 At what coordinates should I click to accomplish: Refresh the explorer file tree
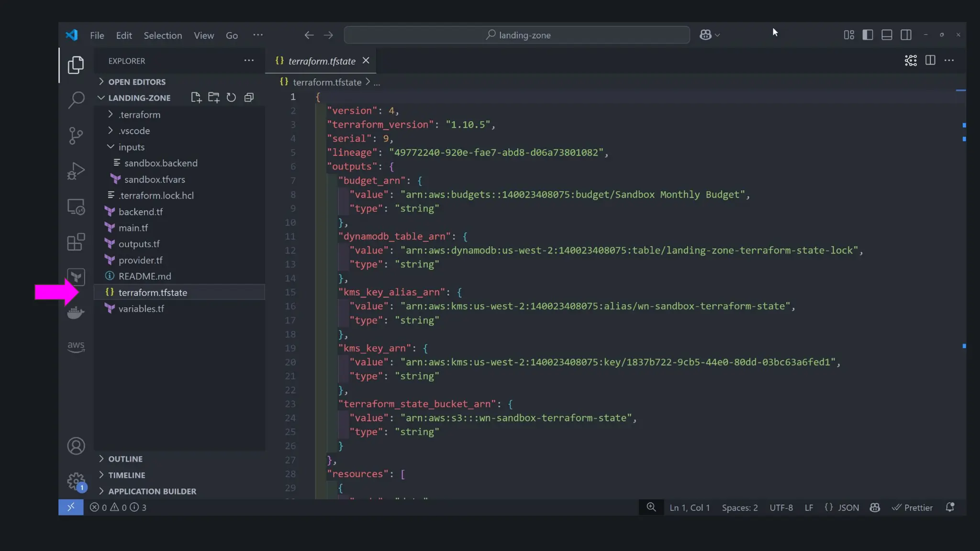coord(231,98)
